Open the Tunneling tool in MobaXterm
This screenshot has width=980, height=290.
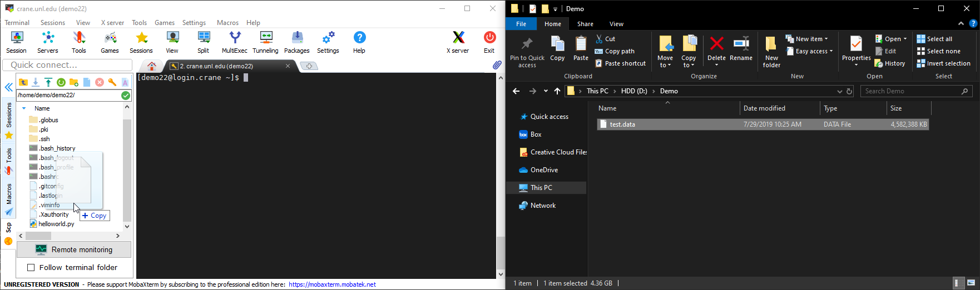tap(265, 42)
